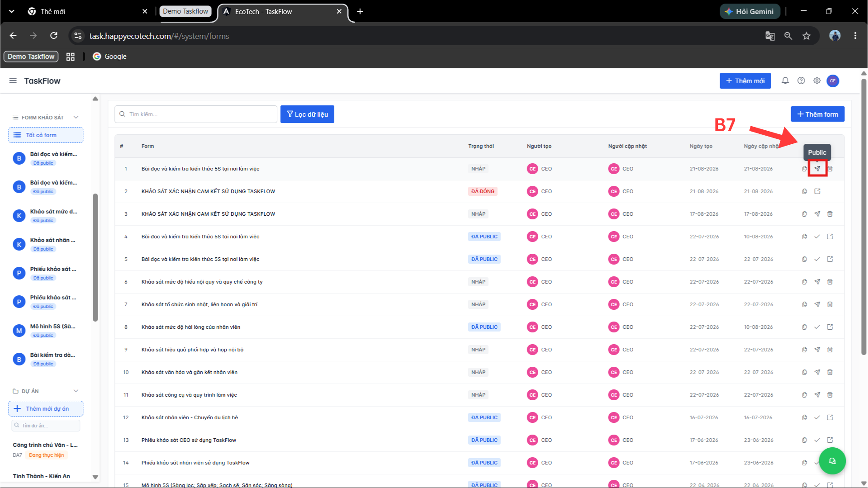
Task: Click the 'Thêm mới' button
Action: click(745, 81)
